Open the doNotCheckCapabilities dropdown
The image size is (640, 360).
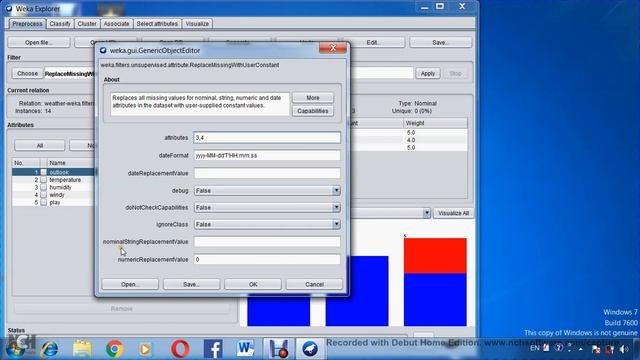coord(267,207)
